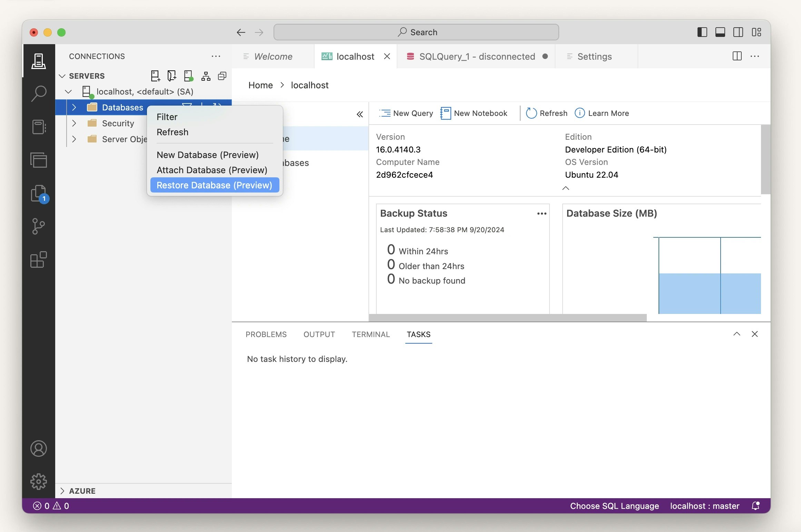Click the New Server Group icon
Image resolution: width=801 pixels, height=532 pixels.
tap(172, 76)
